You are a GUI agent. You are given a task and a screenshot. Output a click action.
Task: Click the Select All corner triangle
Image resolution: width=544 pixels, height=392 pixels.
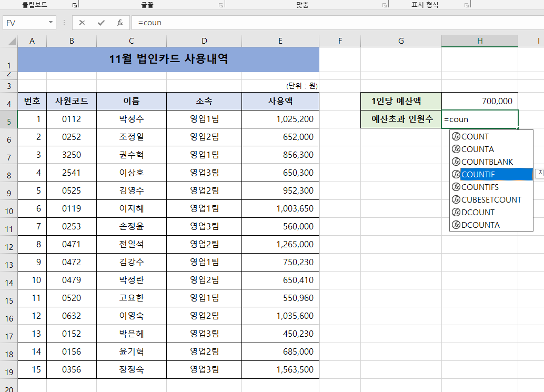pos(12,41)
